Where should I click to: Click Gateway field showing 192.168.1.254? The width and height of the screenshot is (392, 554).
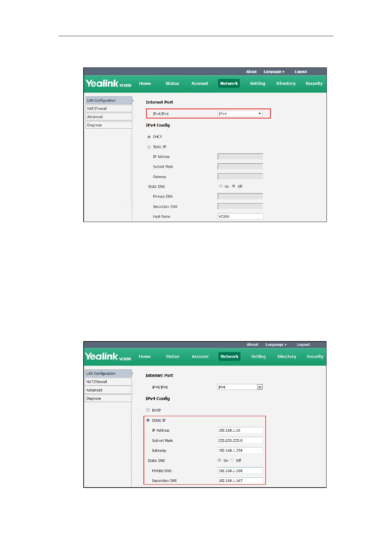[x=240, y=450]
